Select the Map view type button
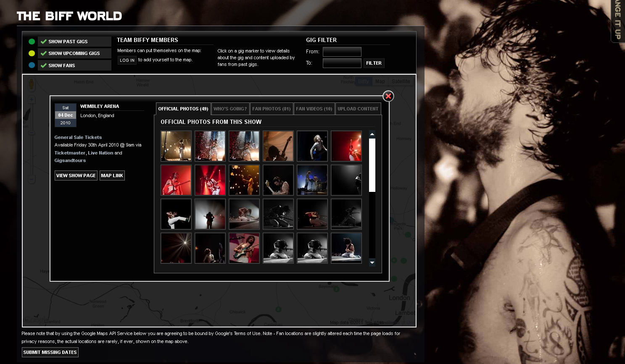The width and height of the screenshot is (625, 364). [x=380, y=81]
